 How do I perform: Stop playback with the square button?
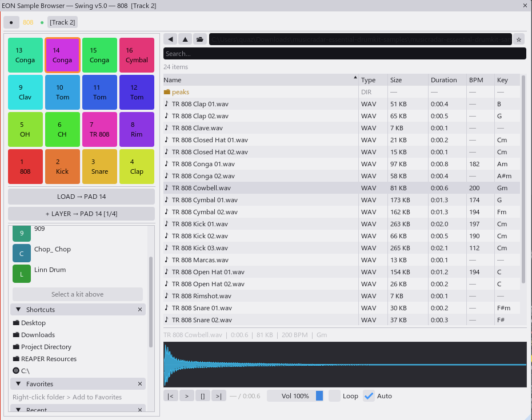tap(203, 396)
